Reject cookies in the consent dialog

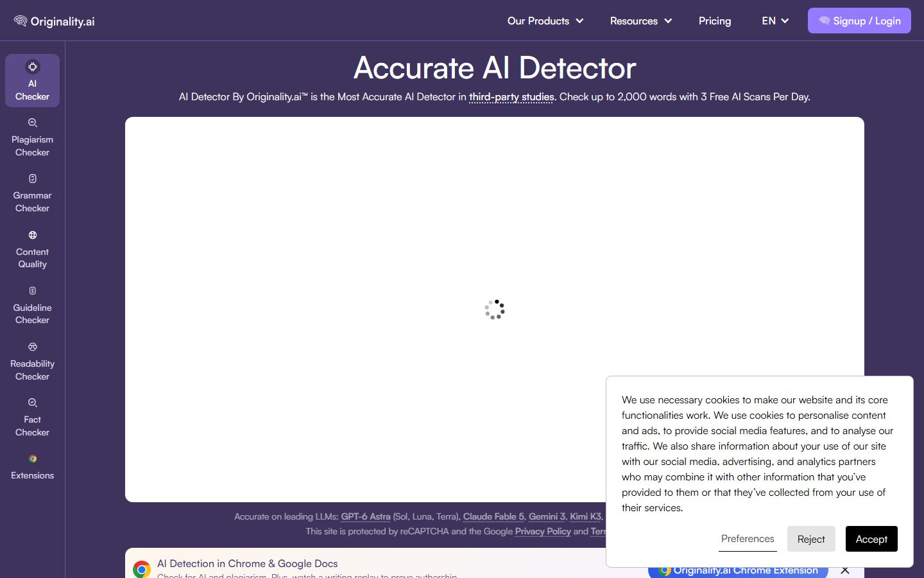[811, 539]
